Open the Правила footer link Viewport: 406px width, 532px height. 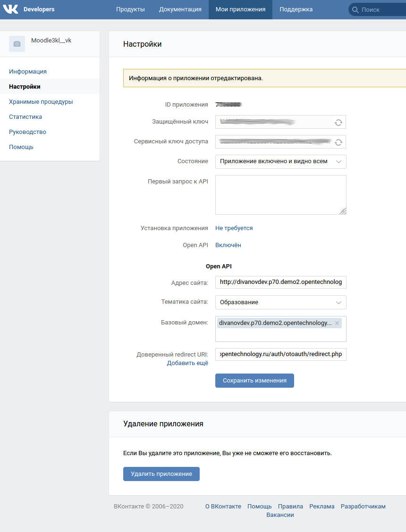click(290, 507)
